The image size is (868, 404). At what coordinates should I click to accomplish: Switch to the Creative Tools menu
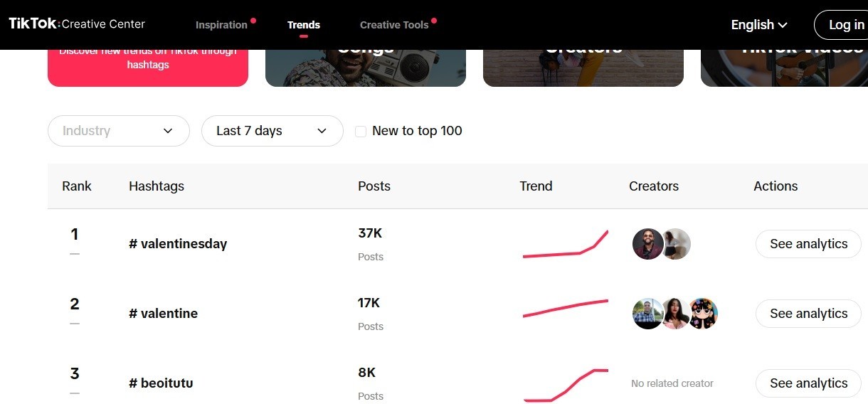tap(394, 25)
